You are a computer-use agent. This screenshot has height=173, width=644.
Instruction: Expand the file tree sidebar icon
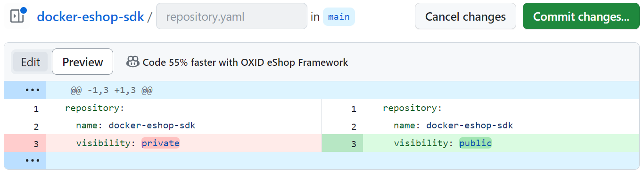(x=17, y=16)
